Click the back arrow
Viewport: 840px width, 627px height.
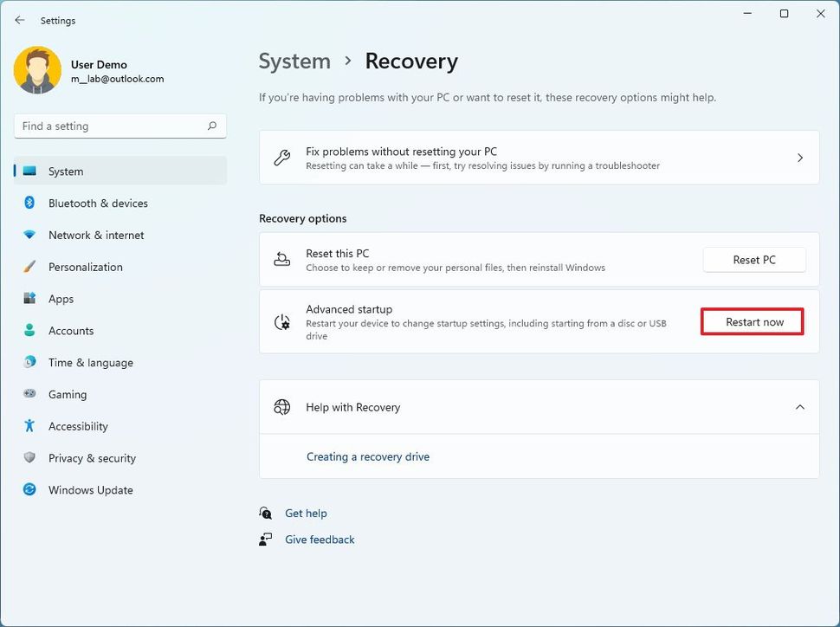19,19
